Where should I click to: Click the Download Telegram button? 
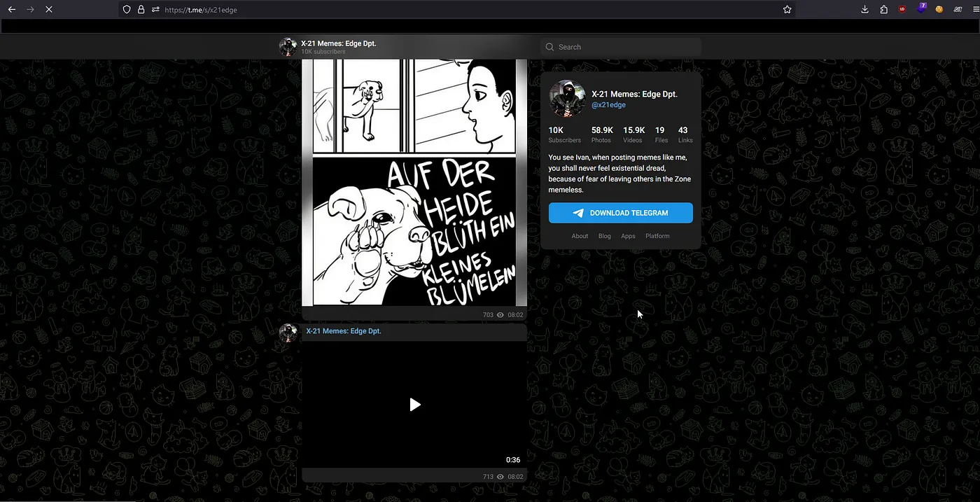pyautogui.click(x=620, y=213)
